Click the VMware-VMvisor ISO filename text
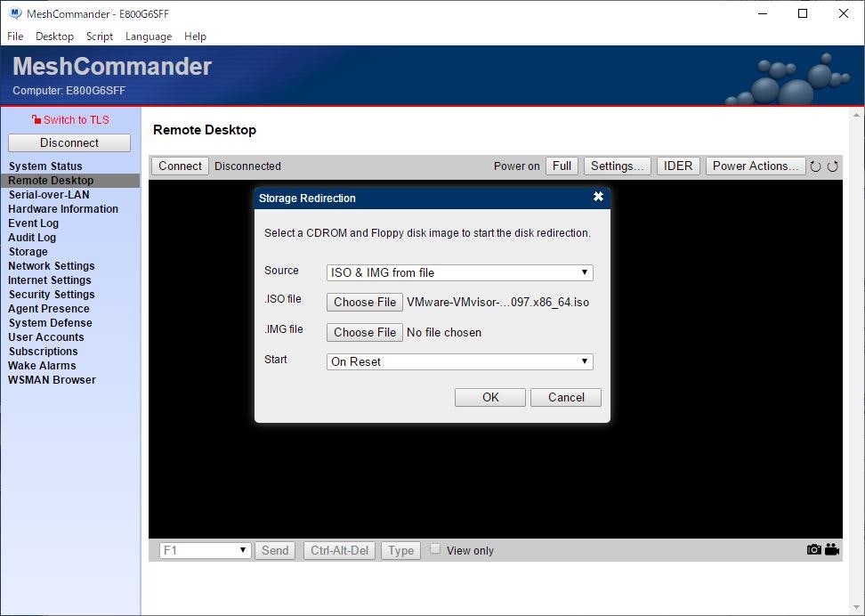865x616 pixels. (x=497, y=303)
